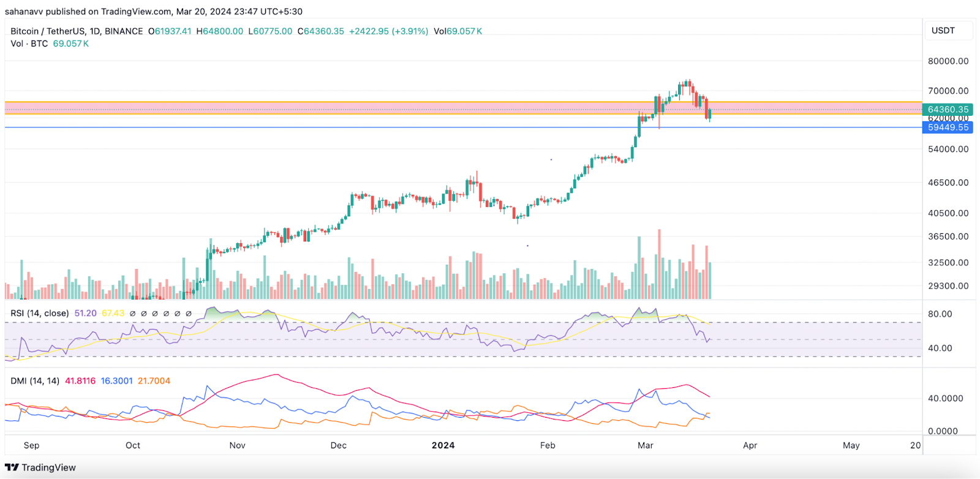
Task: Click the May label on time axis
Action: tap(851, 445)
